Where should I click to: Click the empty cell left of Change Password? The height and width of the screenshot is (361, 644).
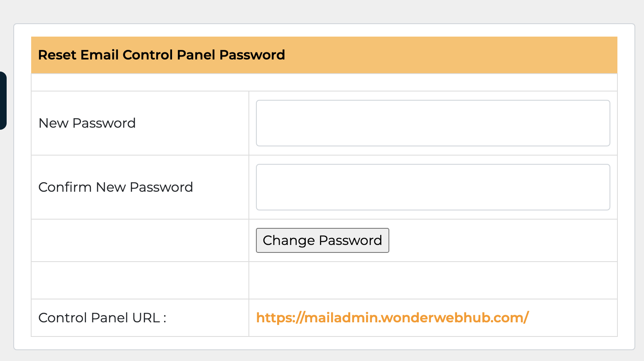click(x=140, y=240)
